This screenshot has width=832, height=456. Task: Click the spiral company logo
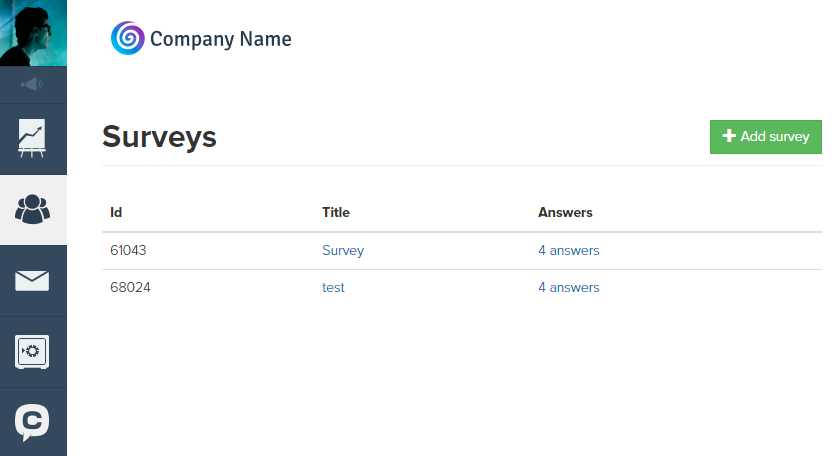(x=127, y=38)
